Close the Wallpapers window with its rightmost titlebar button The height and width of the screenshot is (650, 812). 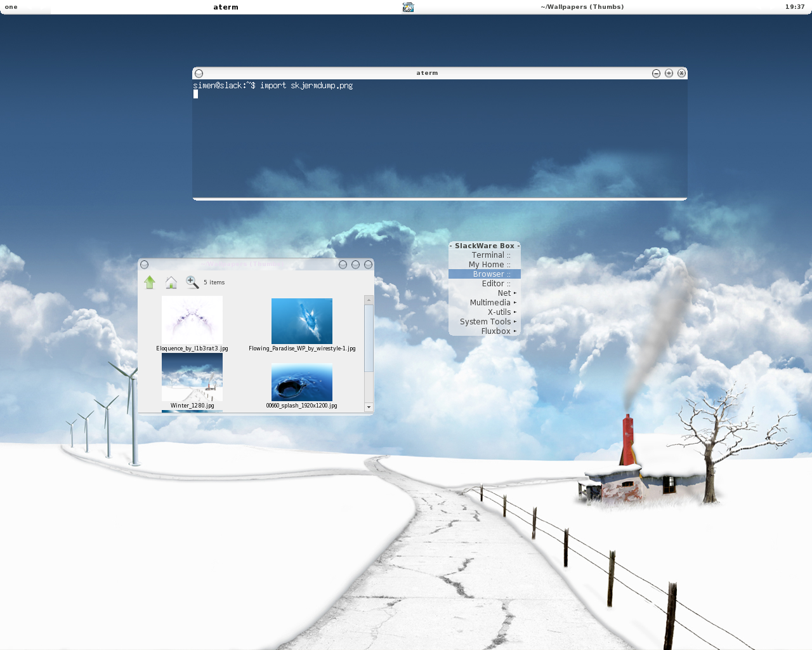pyautogui.click(x=368, y=265)
